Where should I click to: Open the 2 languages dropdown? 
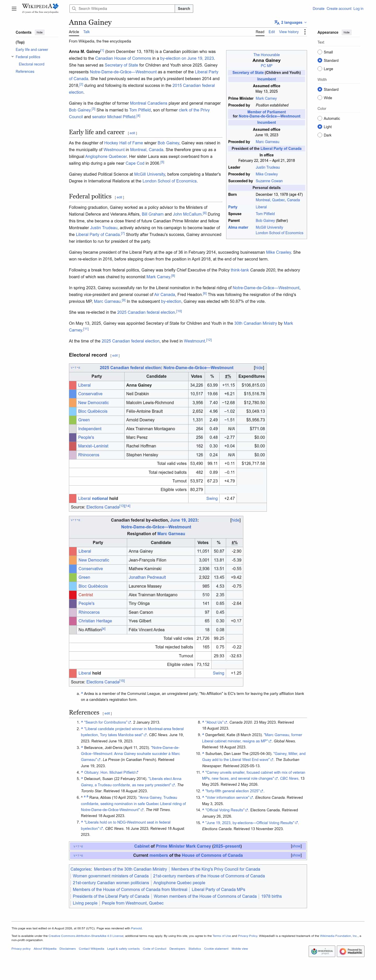[x=290, y=22]
